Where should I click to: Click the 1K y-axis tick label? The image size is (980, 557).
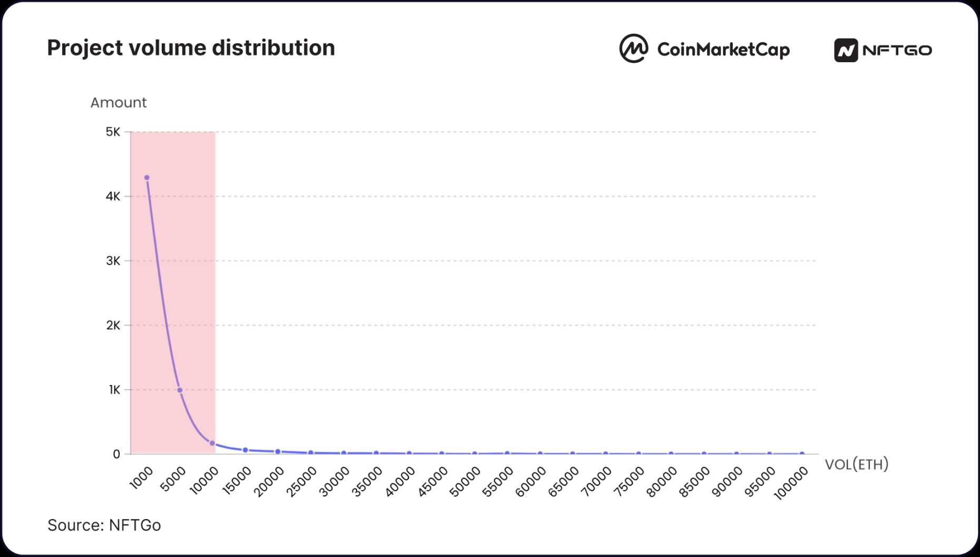[x=114, y=390]
